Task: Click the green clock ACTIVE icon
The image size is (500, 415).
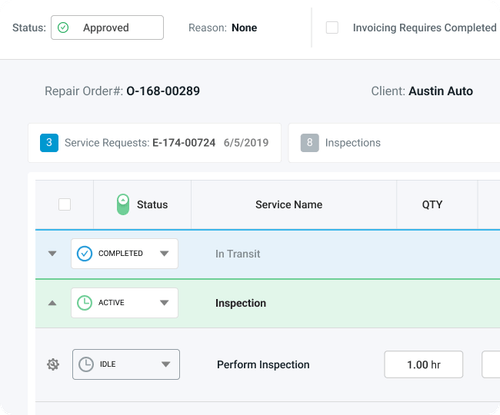Action: (x=84, y=303)
